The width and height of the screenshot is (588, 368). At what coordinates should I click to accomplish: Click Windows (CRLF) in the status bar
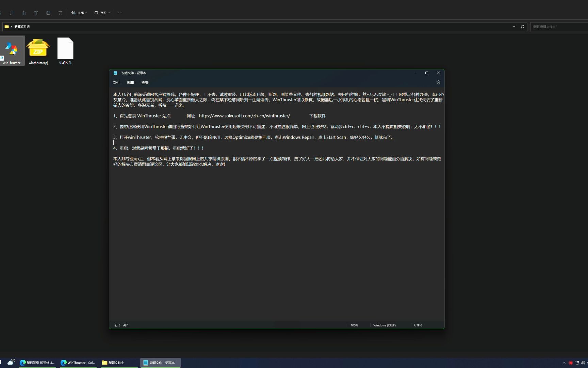point(385,325)
